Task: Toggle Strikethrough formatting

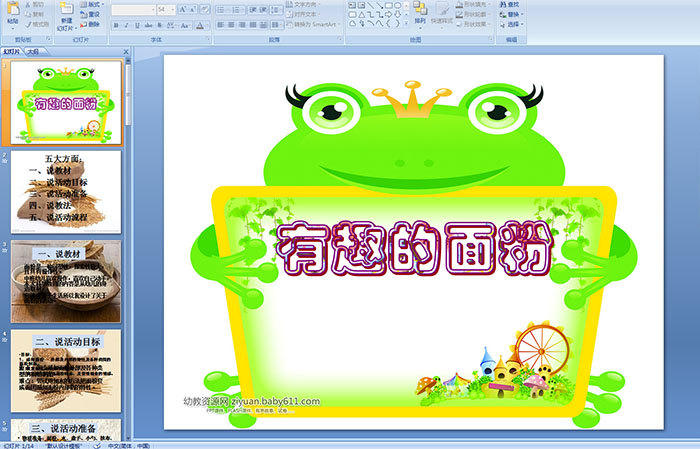Action: pos(148,25)
